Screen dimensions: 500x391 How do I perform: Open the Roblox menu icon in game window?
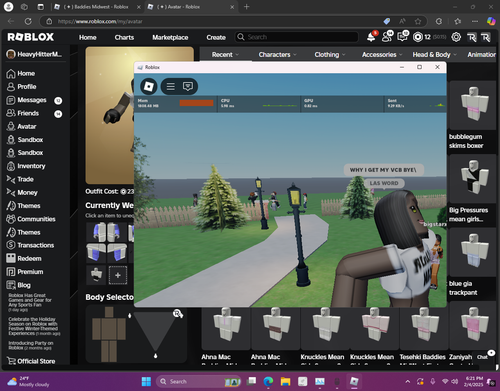(x=148, y=87)
